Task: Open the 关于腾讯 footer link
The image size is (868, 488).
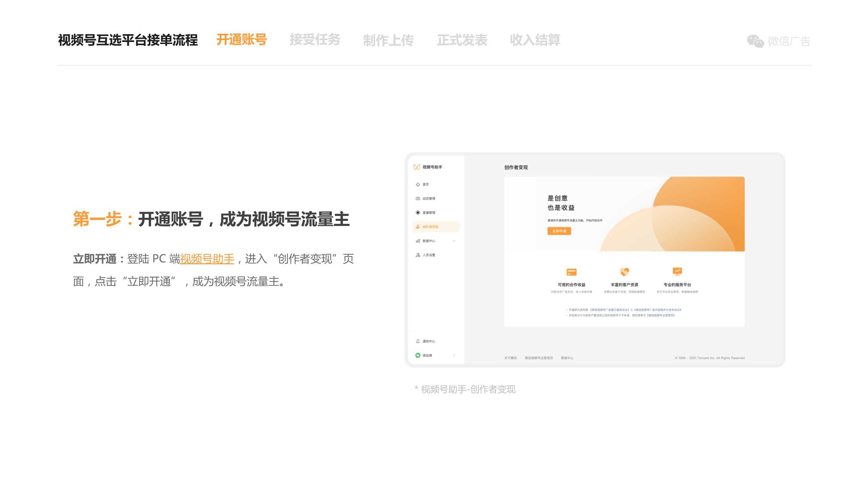Action: (x=510, y=358)
